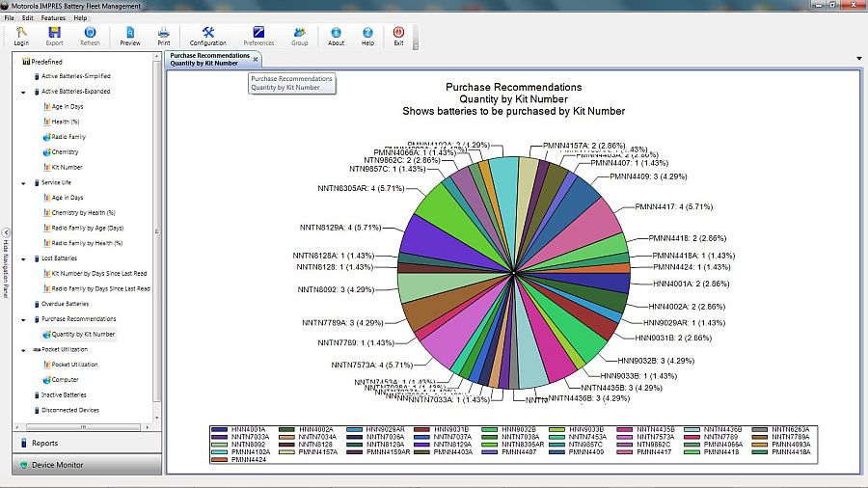868x488 pixels.
Task: Select the Predefined root tree item
Action: tap(42, 62)
